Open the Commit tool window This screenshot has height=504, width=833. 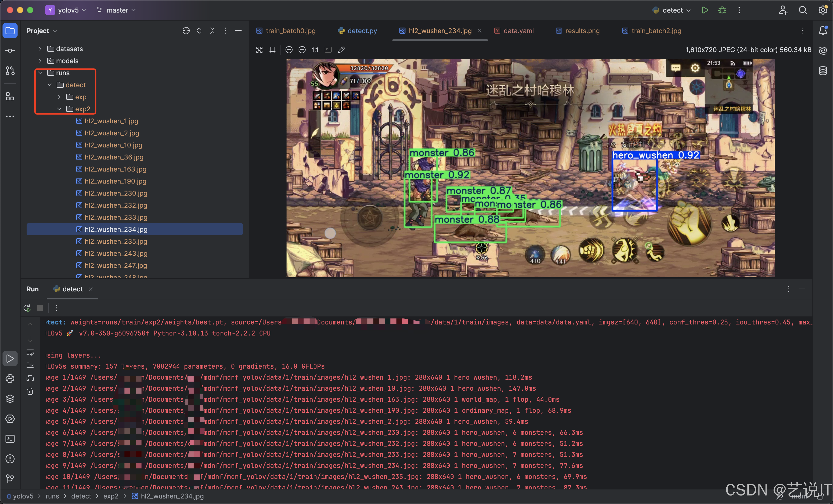[x=10, y=51]
